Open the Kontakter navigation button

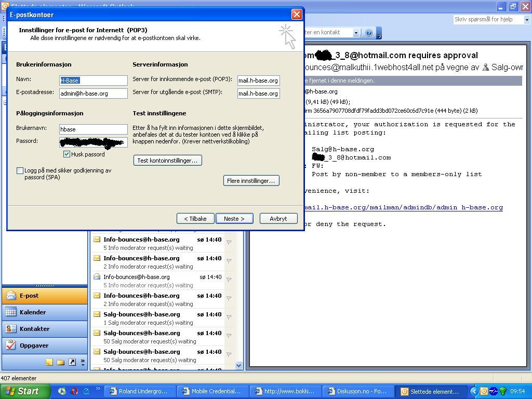pyautogui.click(x=45, y=329)
